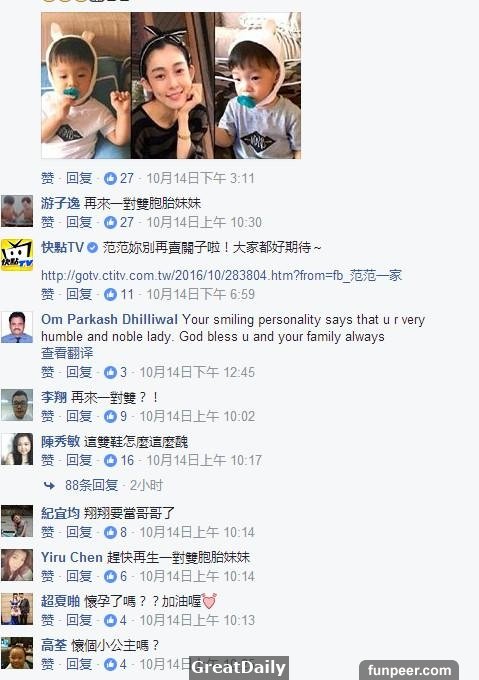Open the gotv.ctitv.com.tw article link
This screenshot has height=680, width=479.
(222, 275)
